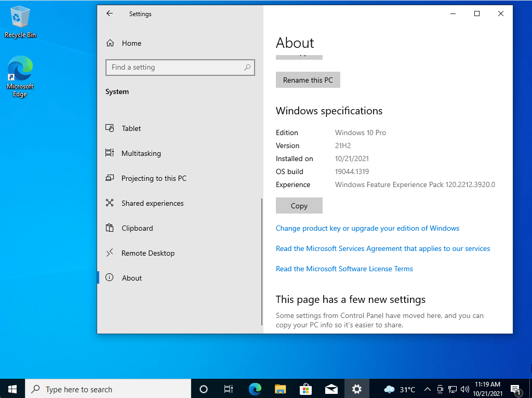The image size is (532, 398).
Task: Select Remote Desktop in sidebar
Action: [x=180, y=253]
